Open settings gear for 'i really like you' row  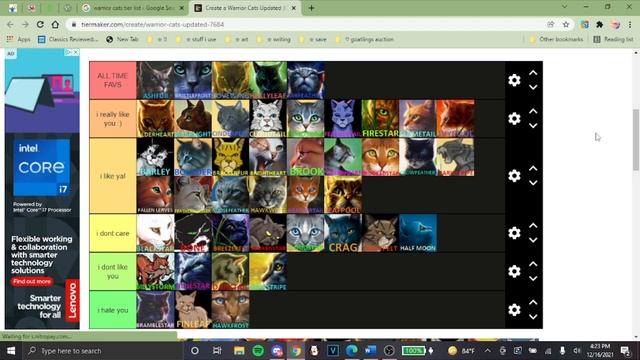click(514, 118)
